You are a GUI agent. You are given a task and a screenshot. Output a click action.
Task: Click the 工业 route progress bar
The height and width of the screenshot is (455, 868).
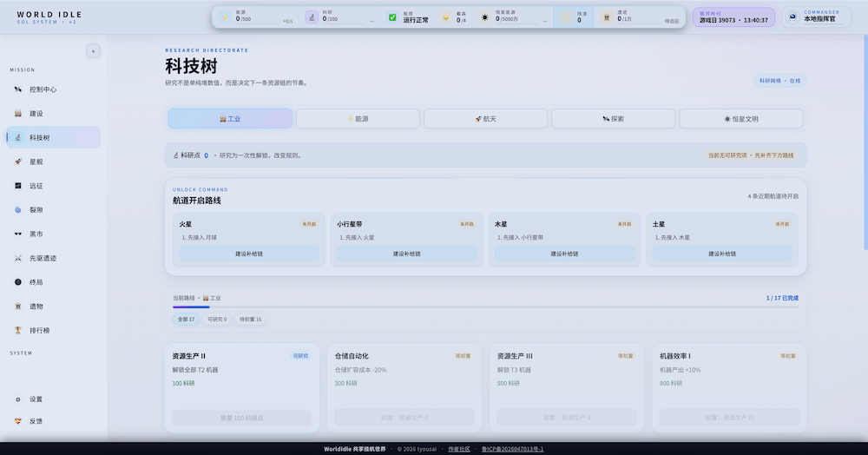click(x=485, y=307)
